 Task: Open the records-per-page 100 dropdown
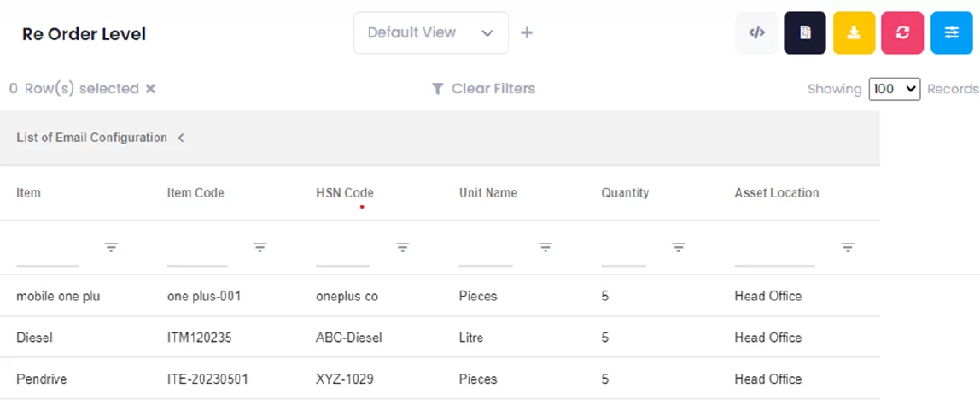(x=894, y=89)
